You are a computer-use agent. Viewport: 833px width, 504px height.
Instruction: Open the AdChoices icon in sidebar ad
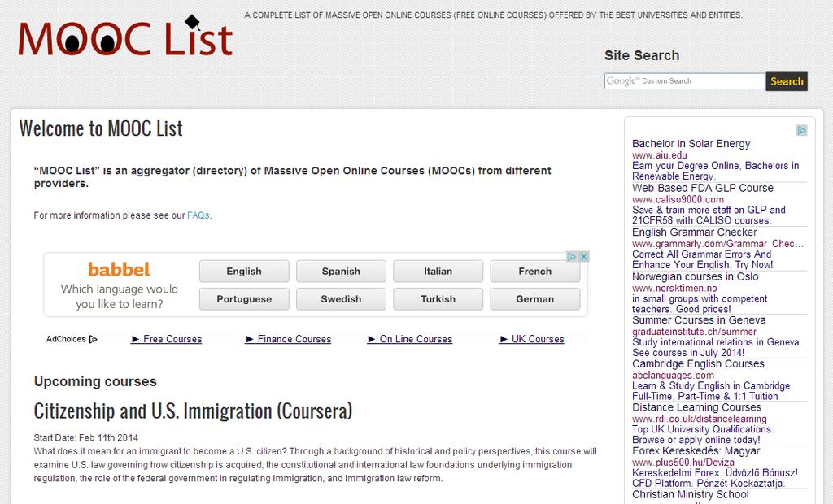801,130
